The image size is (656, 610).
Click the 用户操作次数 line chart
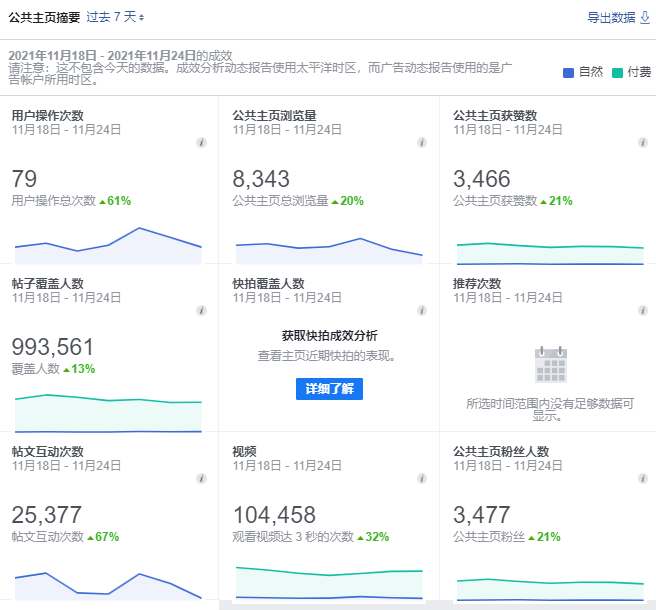click(x=108, y=246)
